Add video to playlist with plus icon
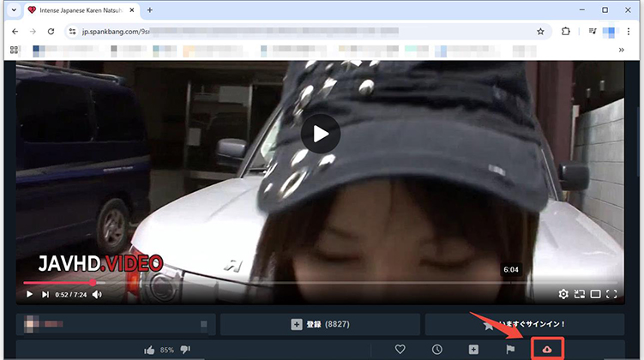644x360 pixels. [473, 350]
